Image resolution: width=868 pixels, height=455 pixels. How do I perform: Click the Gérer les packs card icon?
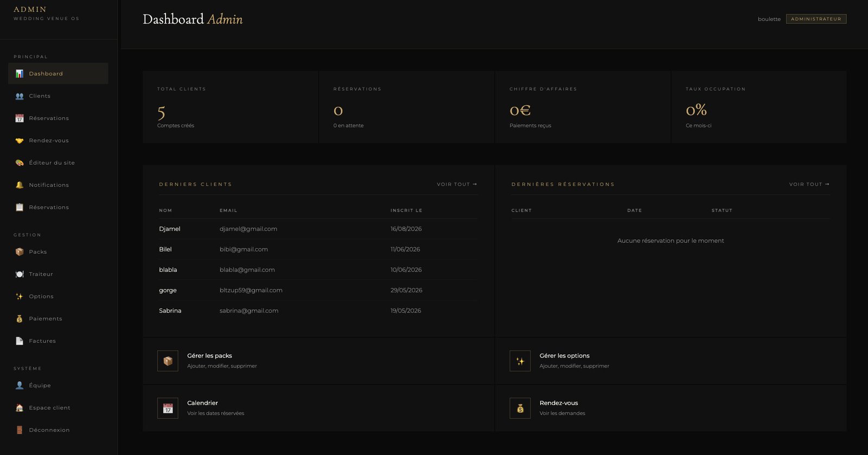click(168, 361)
